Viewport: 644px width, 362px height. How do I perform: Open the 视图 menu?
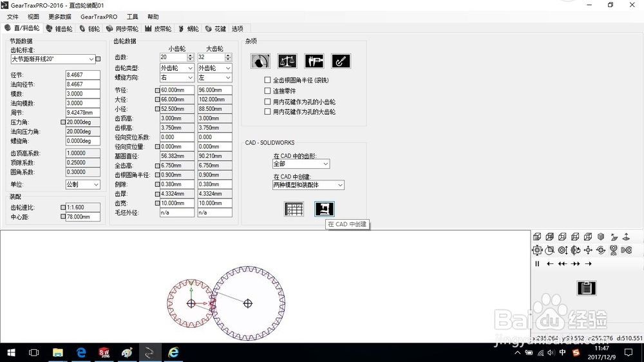point(33,17)
